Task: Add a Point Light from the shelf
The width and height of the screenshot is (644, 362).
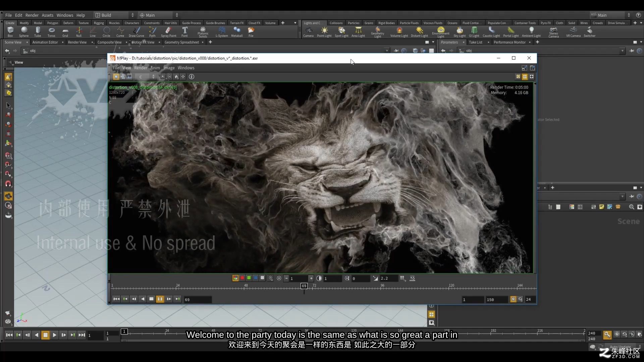Action: [324, 32]
